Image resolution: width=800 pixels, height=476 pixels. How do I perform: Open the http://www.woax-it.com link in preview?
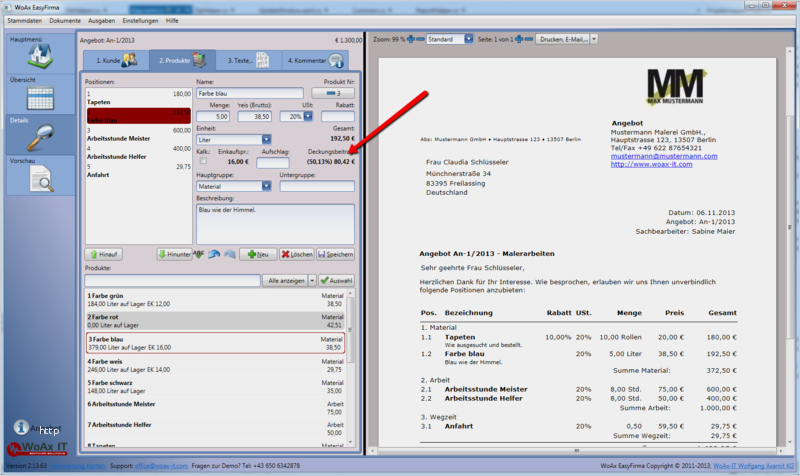click(x=652, y=164)
